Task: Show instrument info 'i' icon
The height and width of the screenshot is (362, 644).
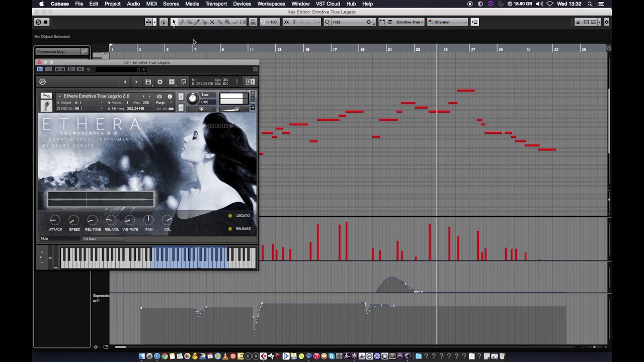Action: click(170, 97)
